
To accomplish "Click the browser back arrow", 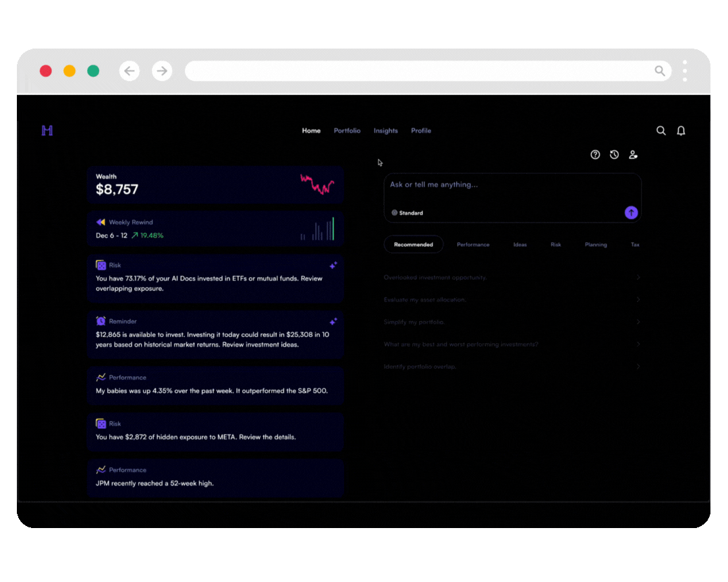I will [x=129, y=71].
